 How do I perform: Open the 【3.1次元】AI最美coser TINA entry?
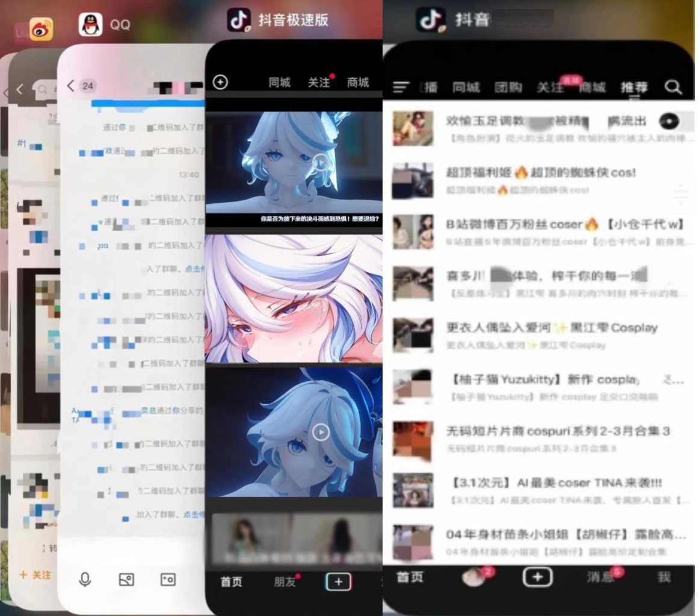[541, 490]
